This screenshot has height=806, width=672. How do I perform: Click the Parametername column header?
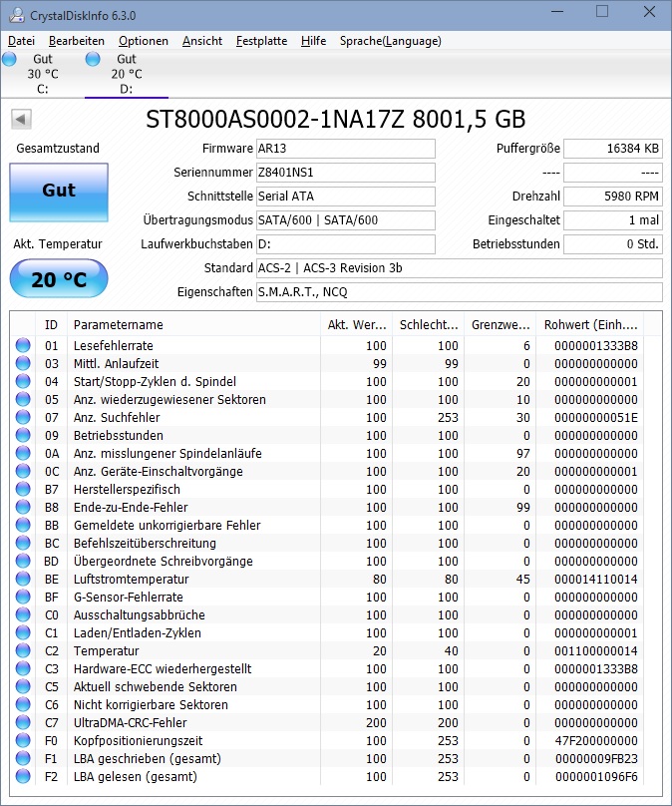[193, 325]
